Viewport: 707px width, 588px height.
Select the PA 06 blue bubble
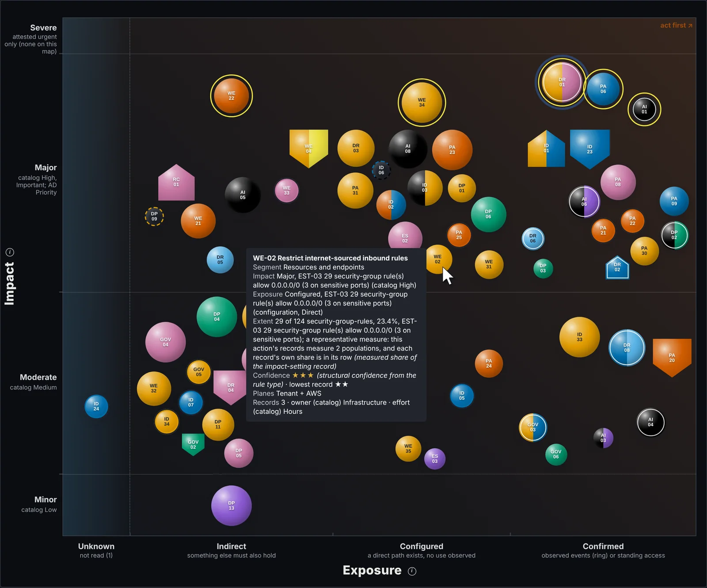point(603,89)
